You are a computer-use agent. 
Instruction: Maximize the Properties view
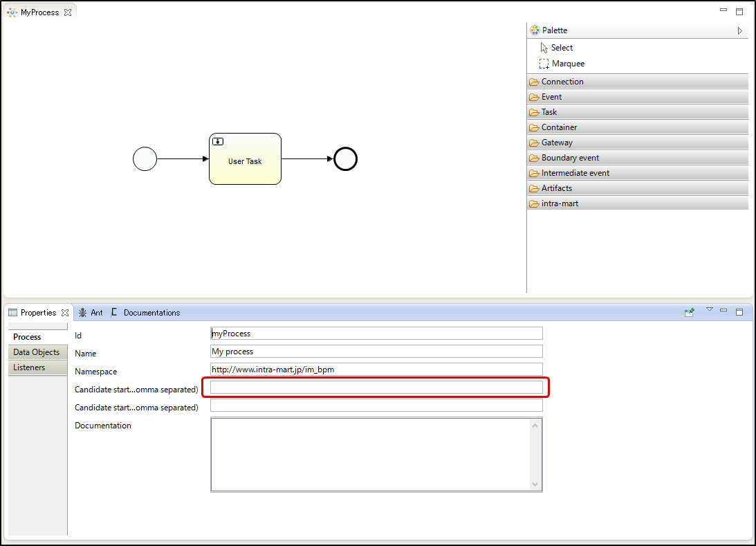click(739, 312)
